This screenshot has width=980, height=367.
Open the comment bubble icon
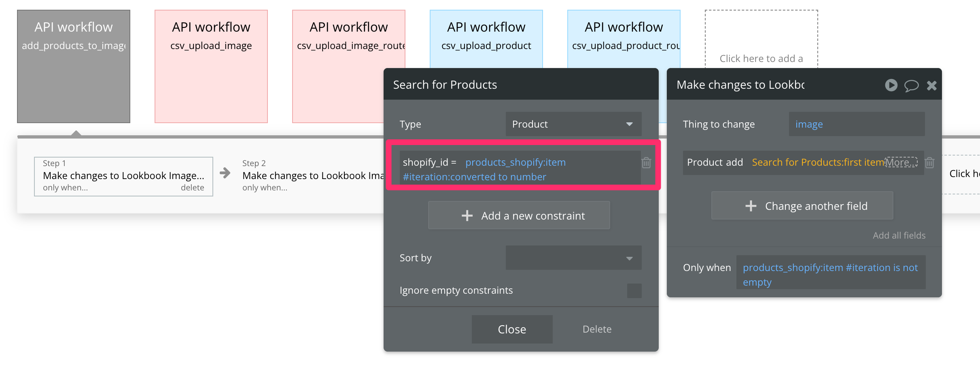[911, 85]
